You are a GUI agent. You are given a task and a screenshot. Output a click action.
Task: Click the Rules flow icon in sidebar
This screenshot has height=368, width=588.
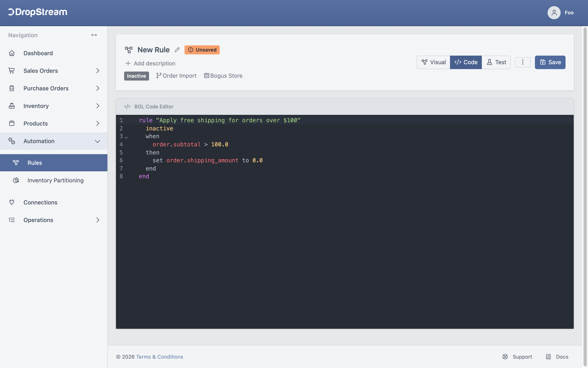tap(16, 163)
